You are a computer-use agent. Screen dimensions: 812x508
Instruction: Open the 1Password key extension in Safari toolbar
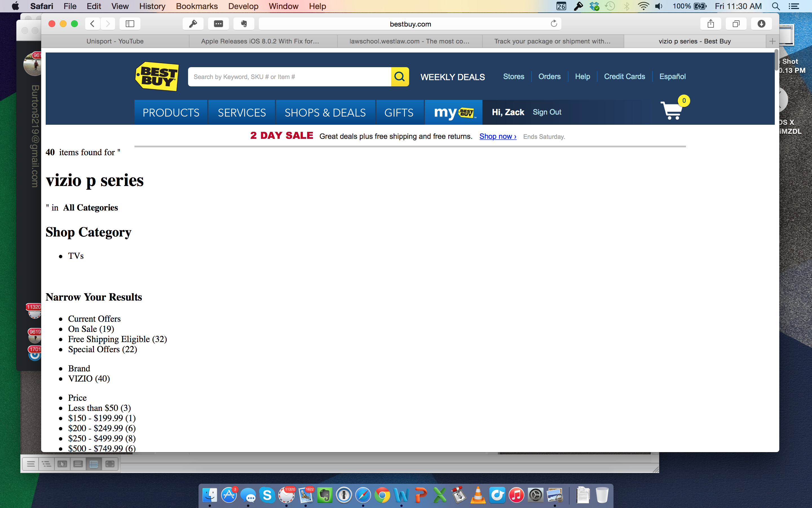193,23
